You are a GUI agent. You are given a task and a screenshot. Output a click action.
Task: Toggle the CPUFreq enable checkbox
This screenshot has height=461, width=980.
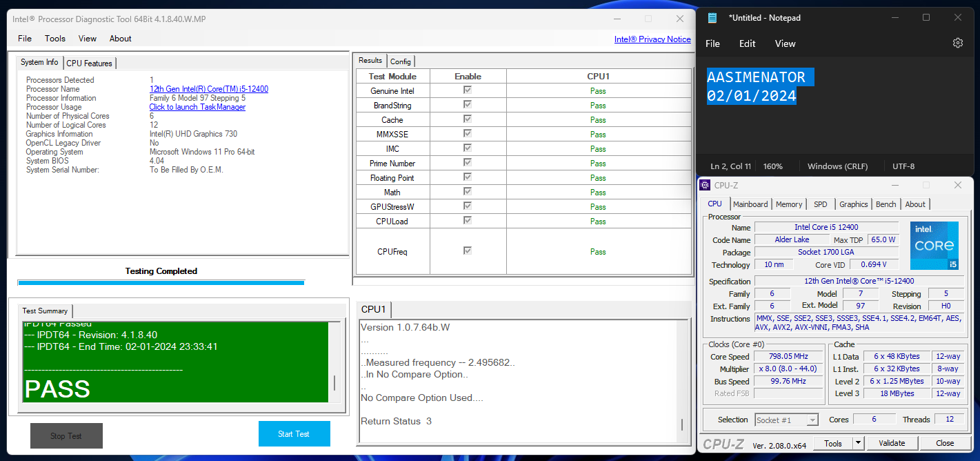[x=468, y=251]
